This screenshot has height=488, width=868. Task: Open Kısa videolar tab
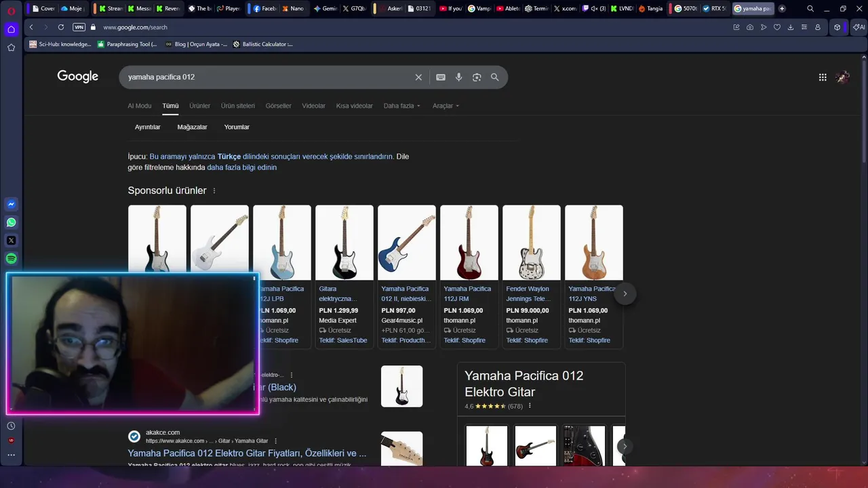tap(355, 106)
